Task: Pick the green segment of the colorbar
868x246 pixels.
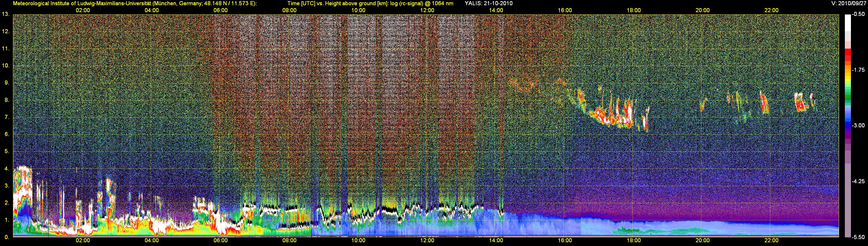Action: tap(847, 96)
